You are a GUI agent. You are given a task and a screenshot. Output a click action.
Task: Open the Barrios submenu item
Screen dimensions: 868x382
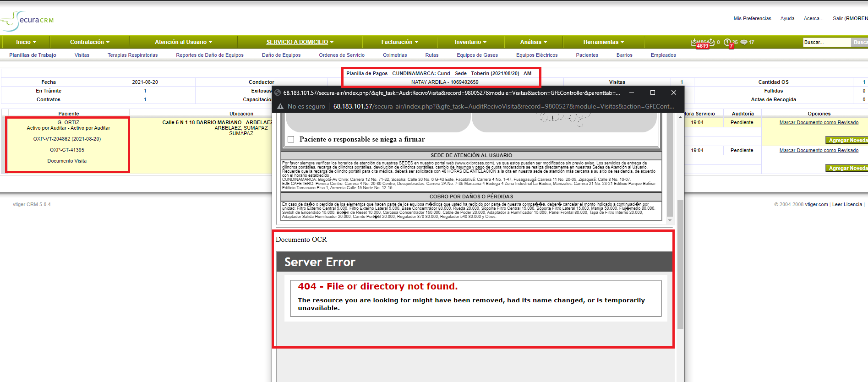pyautogui.click(x=624, y=55)
